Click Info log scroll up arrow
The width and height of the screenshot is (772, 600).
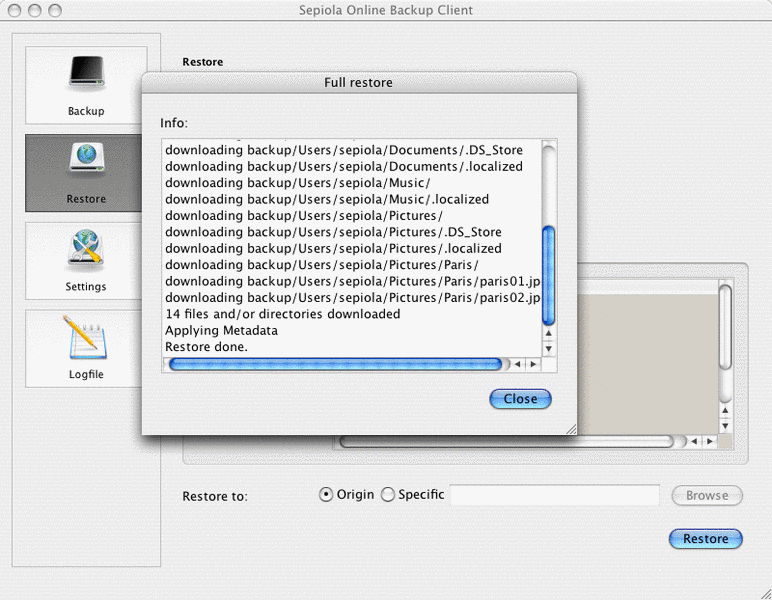pos(548,333)
